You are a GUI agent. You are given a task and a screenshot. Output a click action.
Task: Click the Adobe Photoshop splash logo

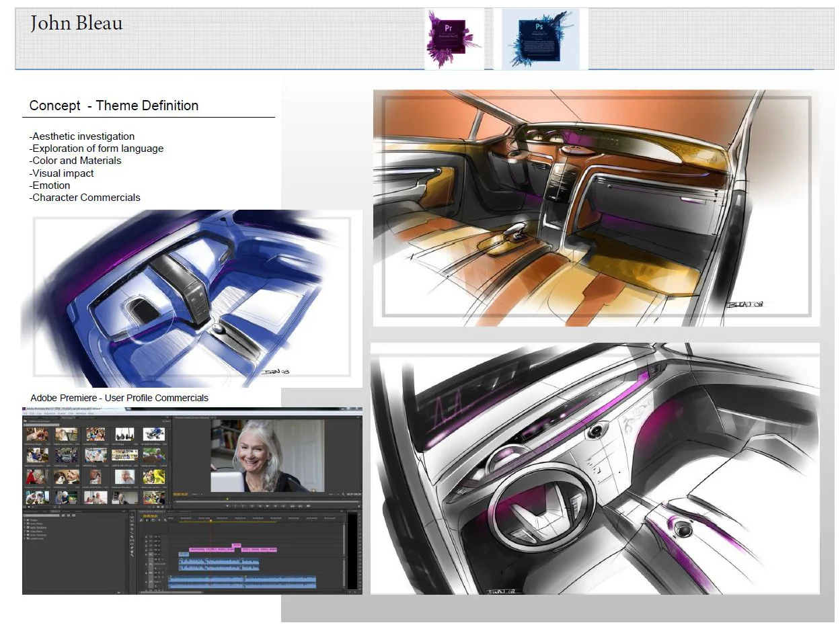coord(540,38)
